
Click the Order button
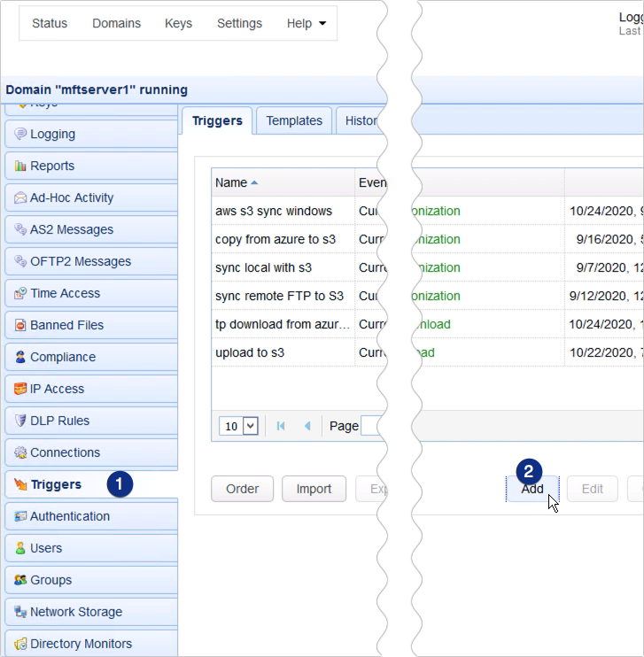[x=243, y=489]
